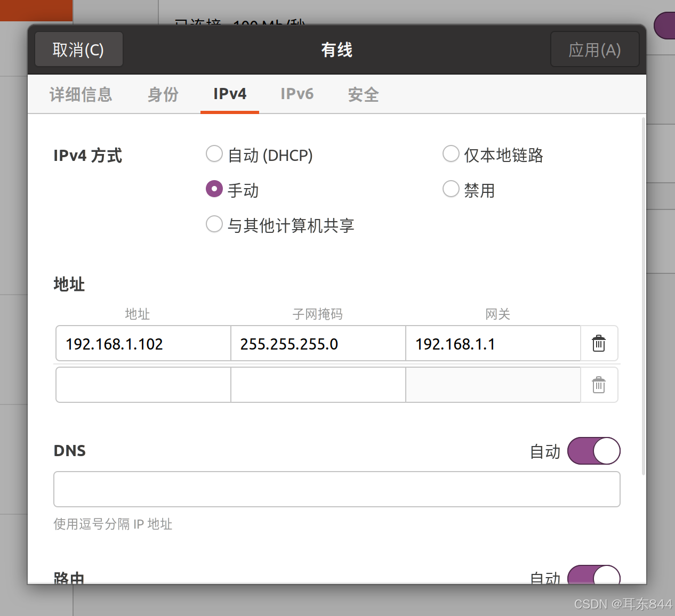This screenshot has width=675, height=616.
Task: Click the netmask field 255.255.255.0
Action: 318,344
